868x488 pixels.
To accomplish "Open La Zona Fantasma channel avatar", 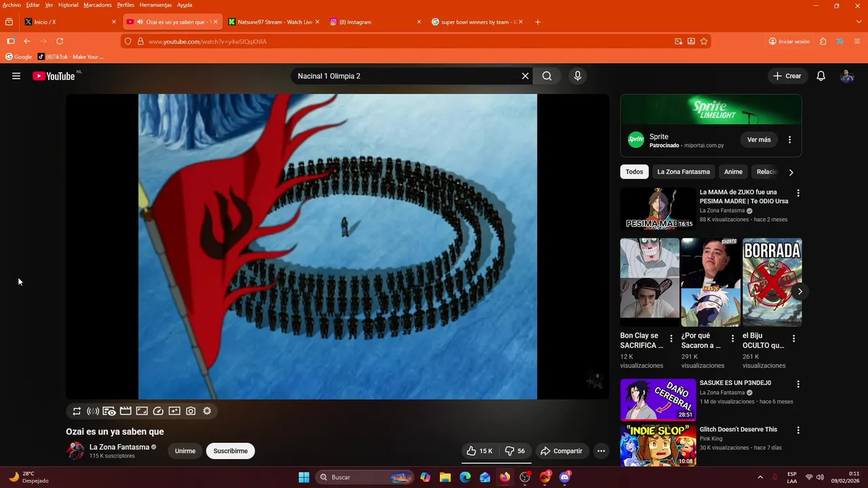I will tap(75, 451).
